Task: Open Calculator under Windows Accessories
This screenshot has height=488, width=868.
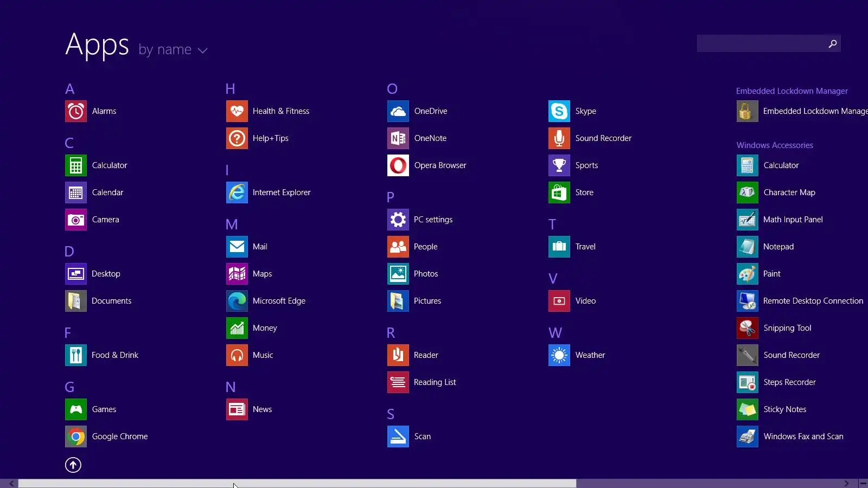Action: 748,165
